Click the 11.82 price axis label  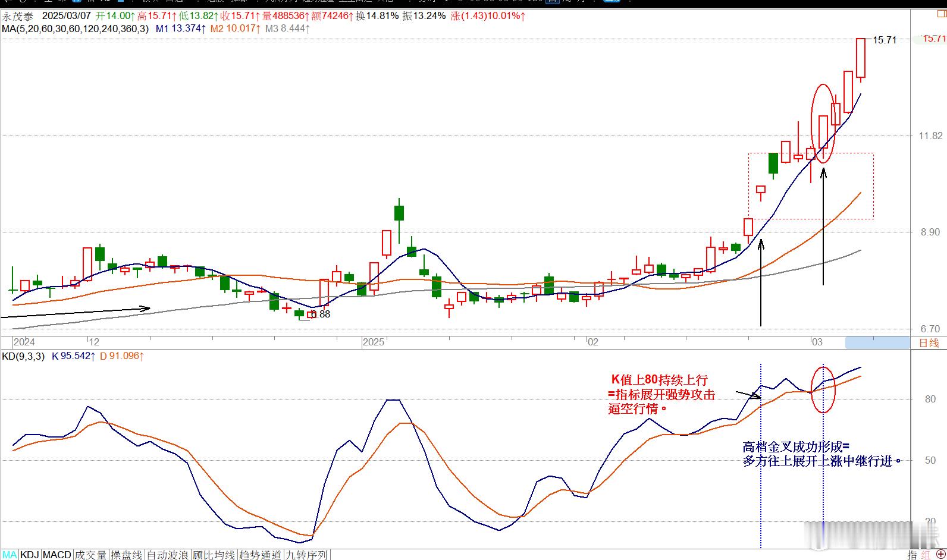[930, 136]
